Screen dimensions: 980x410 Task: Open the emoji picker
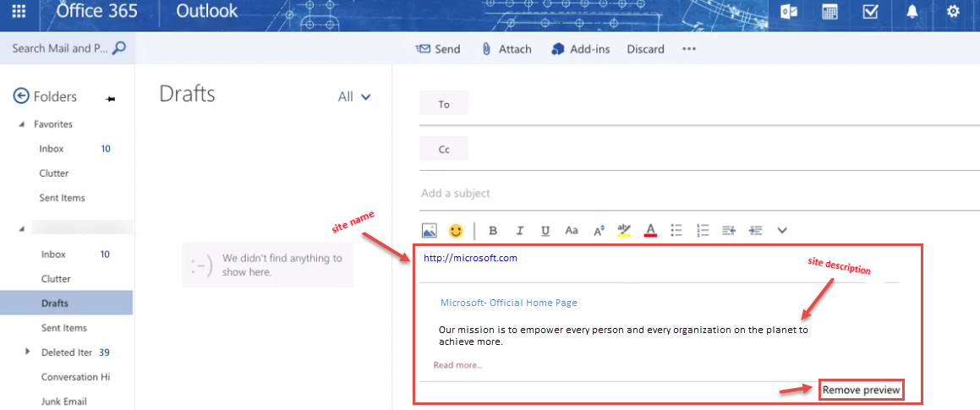tap(457, 231)
